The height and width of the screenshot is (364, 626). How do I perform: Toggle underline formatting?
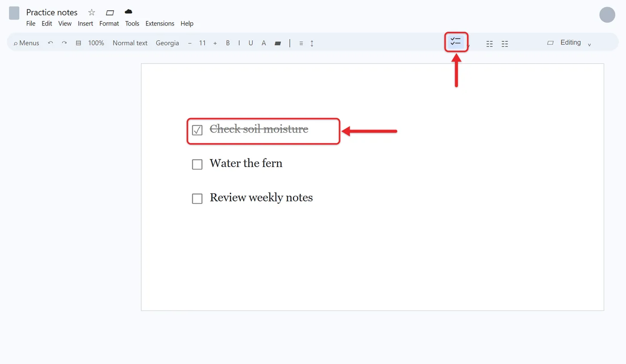click(x=251, y=43)
